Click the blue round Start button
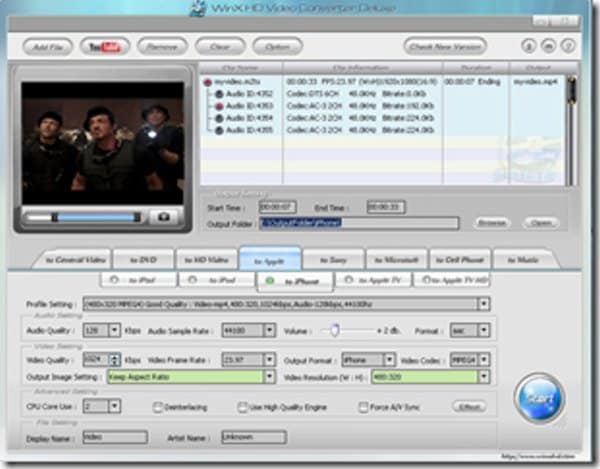The width and height of the screenshot is (600, 469). [x=540, y=398]
